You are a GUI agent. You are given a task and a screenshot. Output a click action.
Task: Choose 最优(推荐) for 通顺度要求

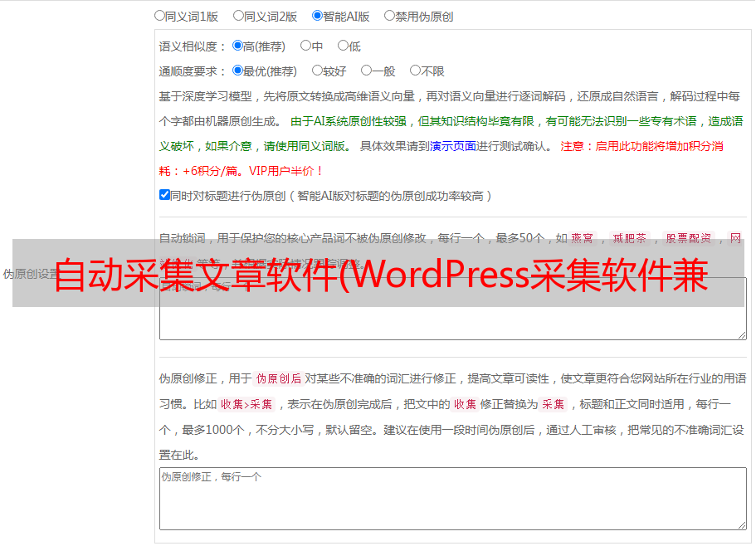237,71
